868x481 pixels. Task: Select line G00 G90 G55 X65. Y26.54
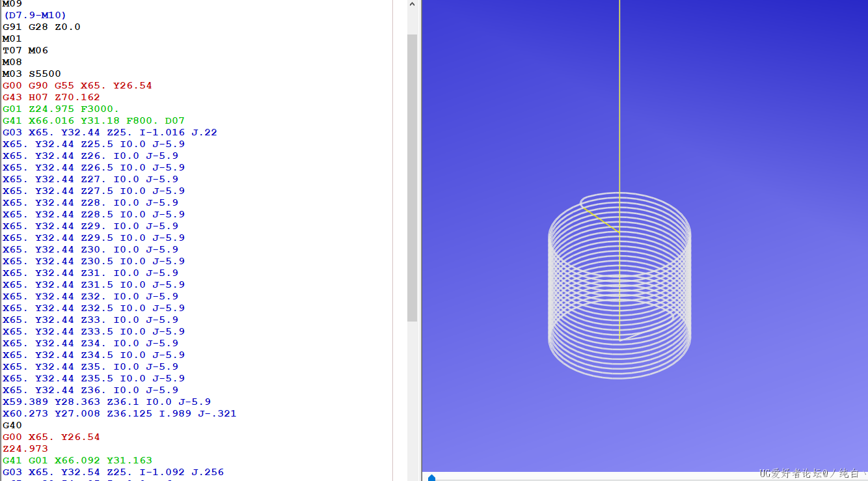pos(77,85)
